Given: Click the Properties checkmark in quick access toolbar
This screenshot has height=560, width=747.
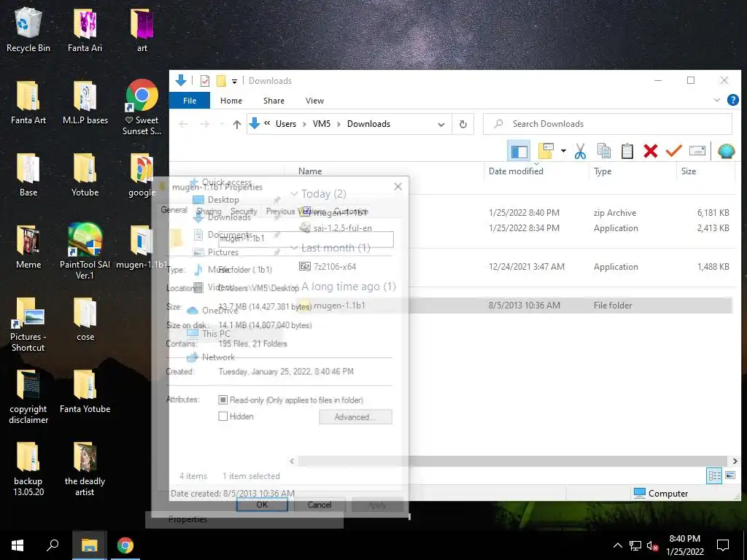Looking at the screenshot, I should [x=205, y=81].
